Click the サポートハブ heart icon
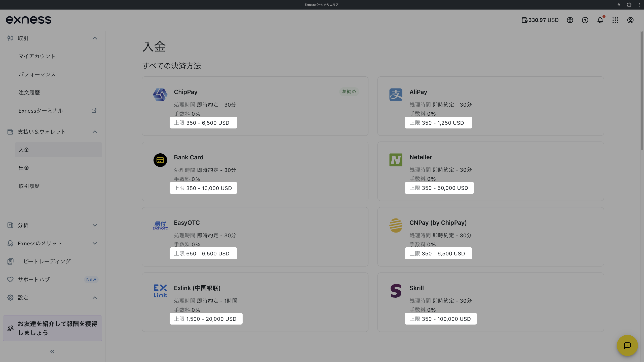 tap(10, 280)
